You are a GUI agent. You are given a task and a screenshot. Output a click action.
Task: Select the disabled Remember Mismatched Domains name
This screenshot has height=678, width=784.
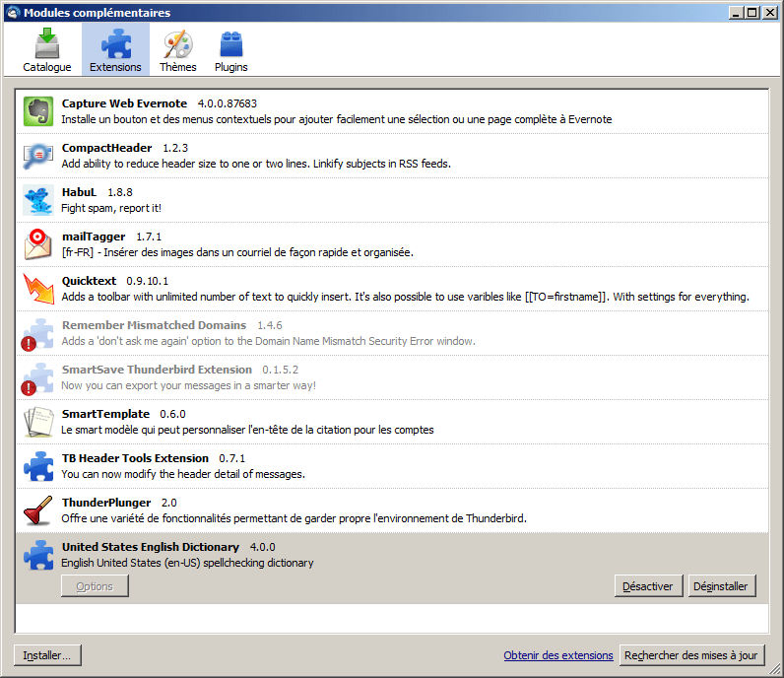[154, 325]
